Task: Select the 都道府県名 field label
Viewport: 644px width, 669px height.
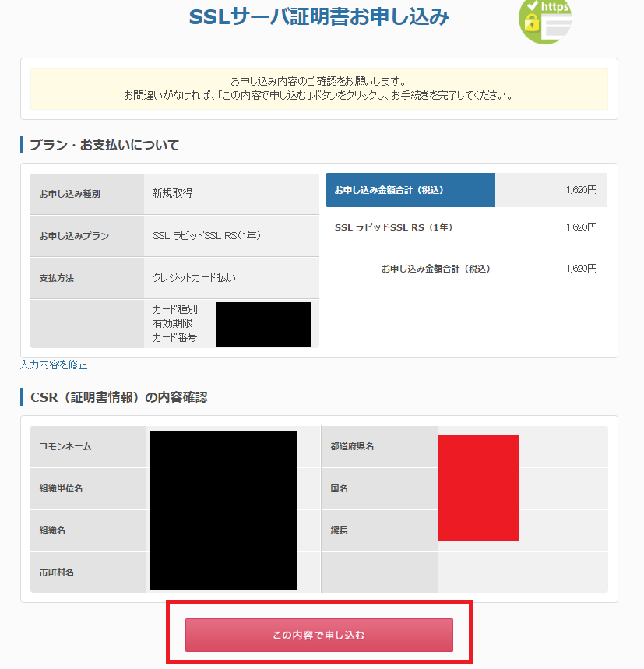Action: click(379, 446)
